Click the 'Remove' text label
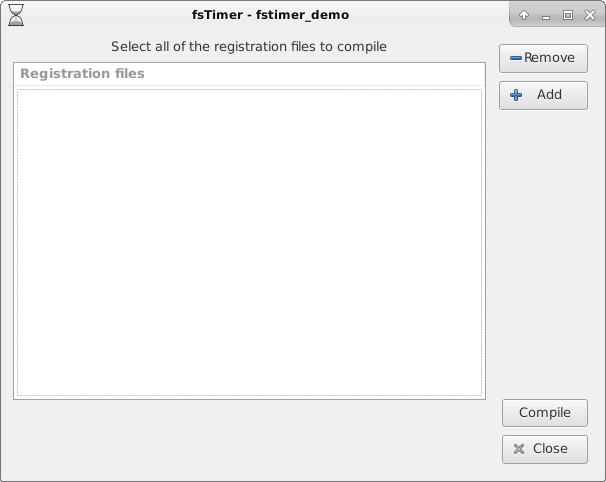Viewport: 606px width, 482px height. (x=549, y=58)
